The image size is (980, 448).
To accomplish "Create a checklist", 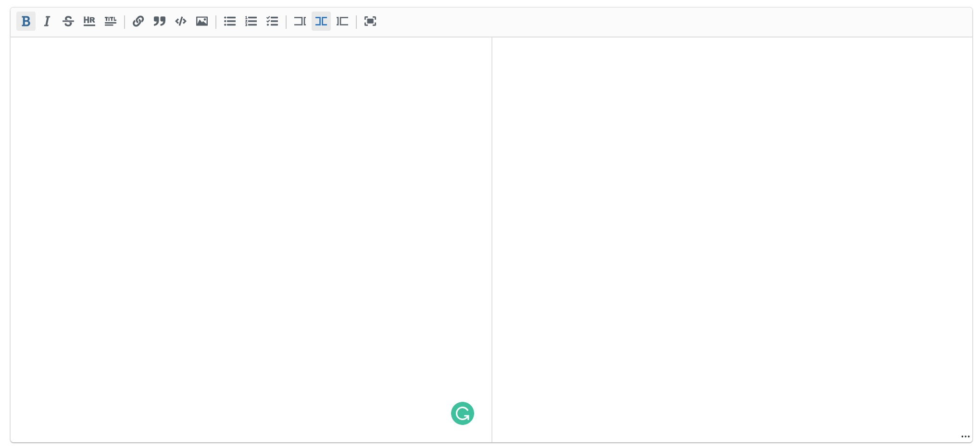I will point(272,21).
